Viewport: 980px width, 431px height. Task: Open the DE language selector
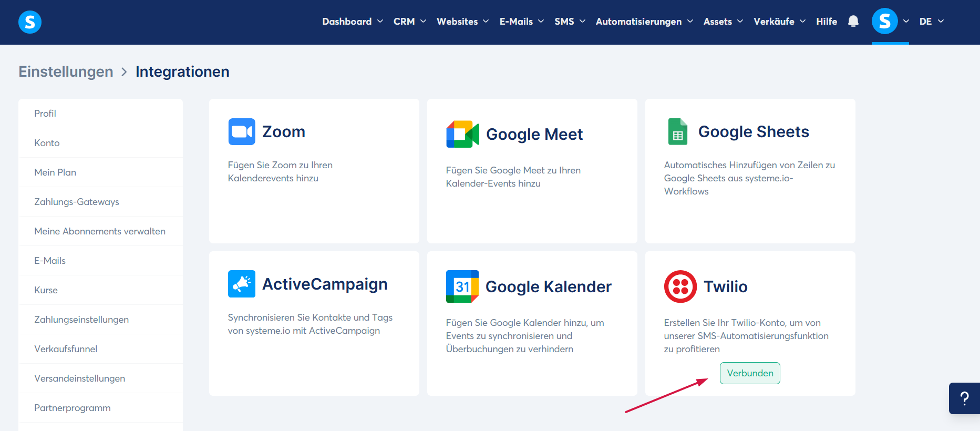click(x=932, y=22)
